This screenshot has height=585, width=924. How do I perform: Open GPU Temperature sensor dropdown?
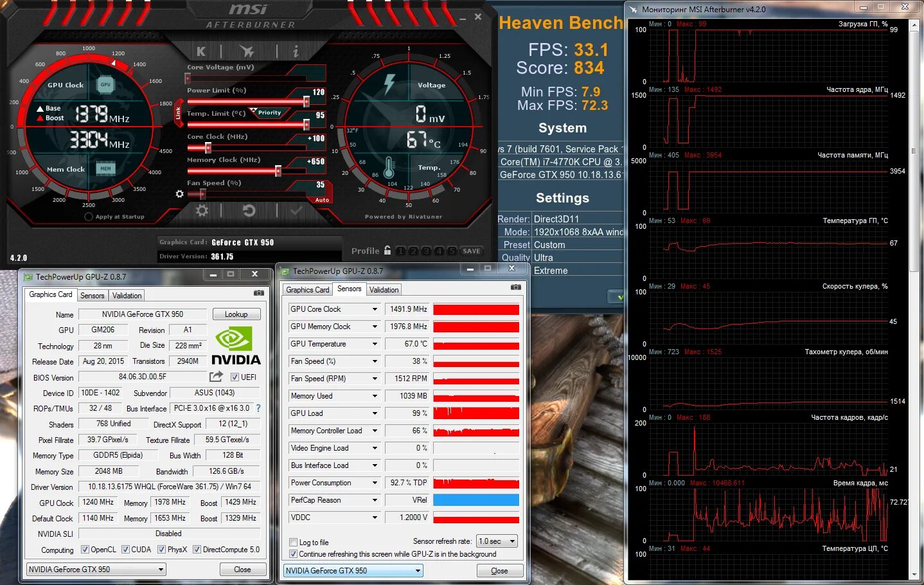point(375,344)
